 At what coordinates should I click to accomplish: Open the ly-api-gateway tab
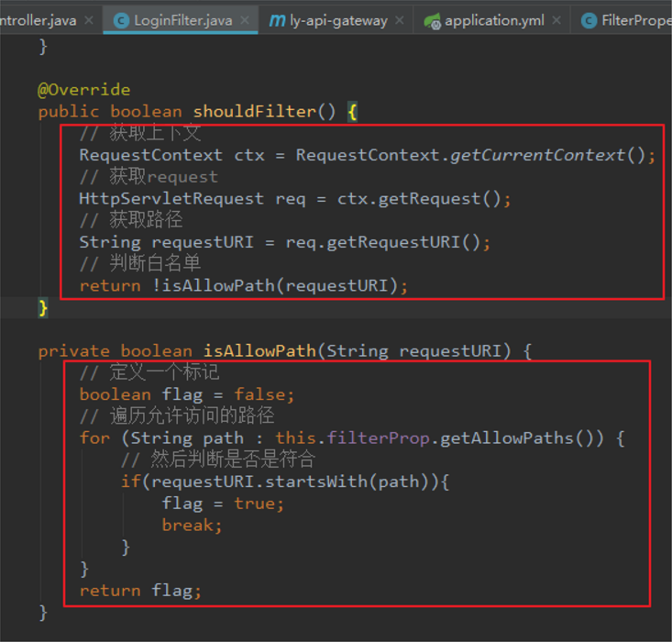(338, 20)
